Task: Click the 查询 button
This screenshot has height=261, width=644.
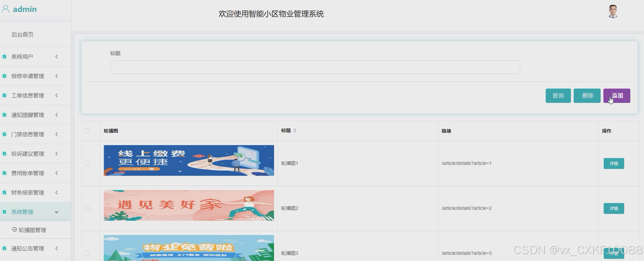Action: [x=558, y=96]
